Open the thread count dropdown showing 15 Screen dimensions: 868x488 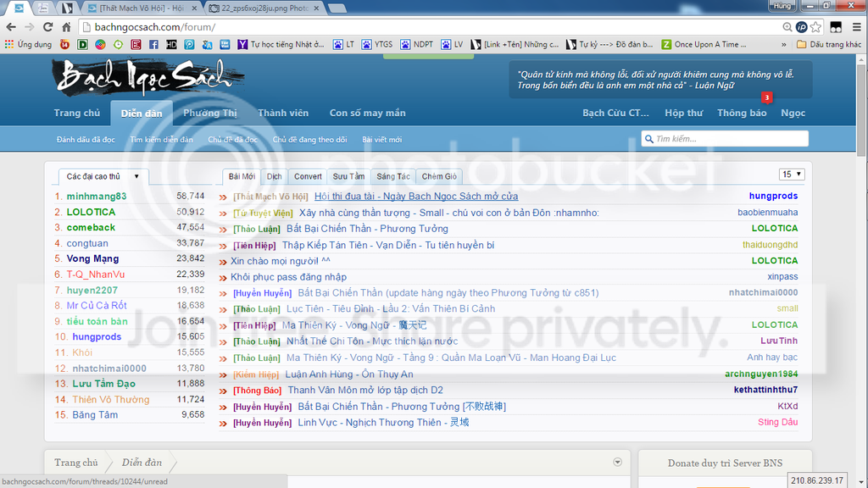coord(792,175)
